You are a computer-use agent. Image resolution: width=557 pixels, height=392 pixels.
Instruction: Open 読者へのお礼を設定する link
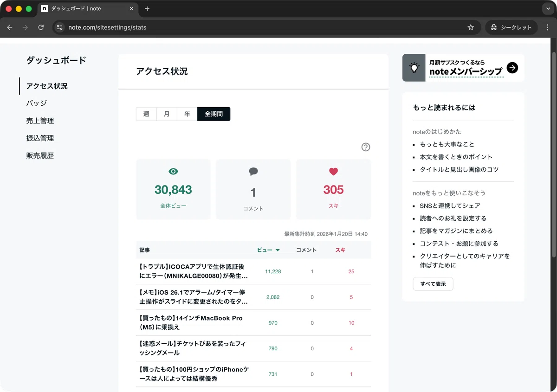[x=453, y=218]
